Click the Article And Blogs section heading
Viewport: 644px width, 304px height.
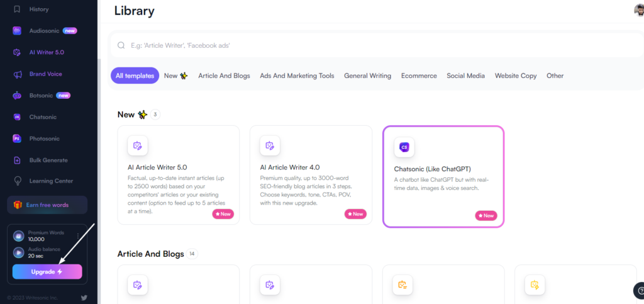click(x=151, y=254)
